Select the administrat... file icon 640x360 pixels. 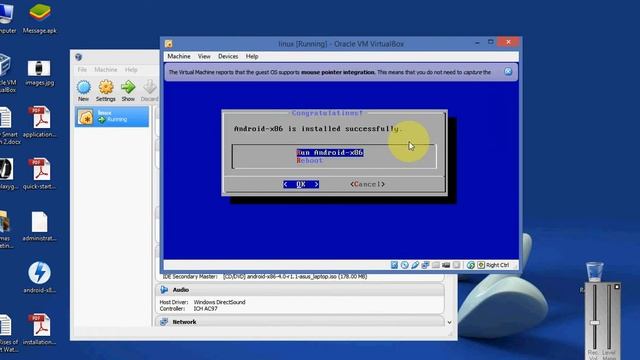(x=40, y=226)
